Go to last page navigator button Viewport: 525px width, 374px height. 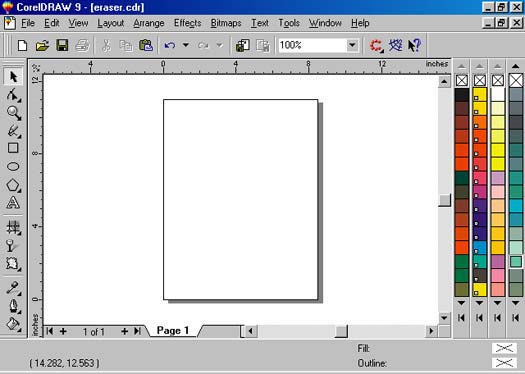(x=137, y=331)
